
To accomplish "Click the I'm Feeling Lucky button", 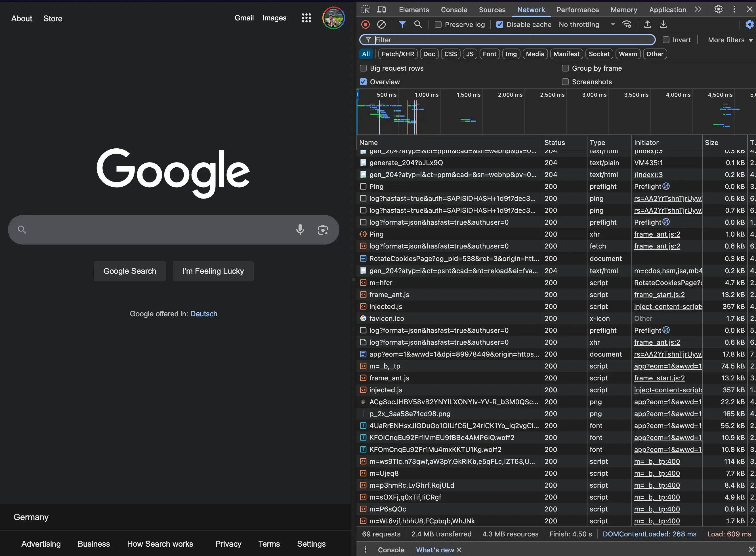I will click(213, 271).
